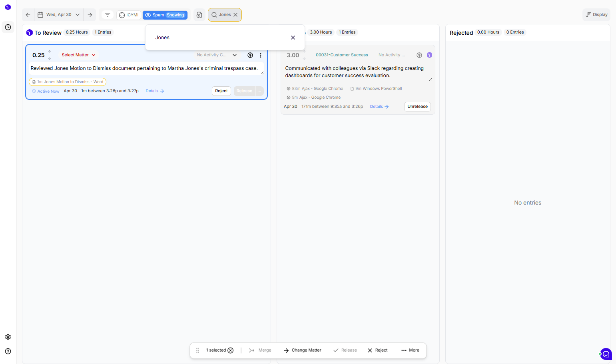Open the date picker Wed, Apr 30
This screenshot has width=616, height=364.
coord(59,15)
